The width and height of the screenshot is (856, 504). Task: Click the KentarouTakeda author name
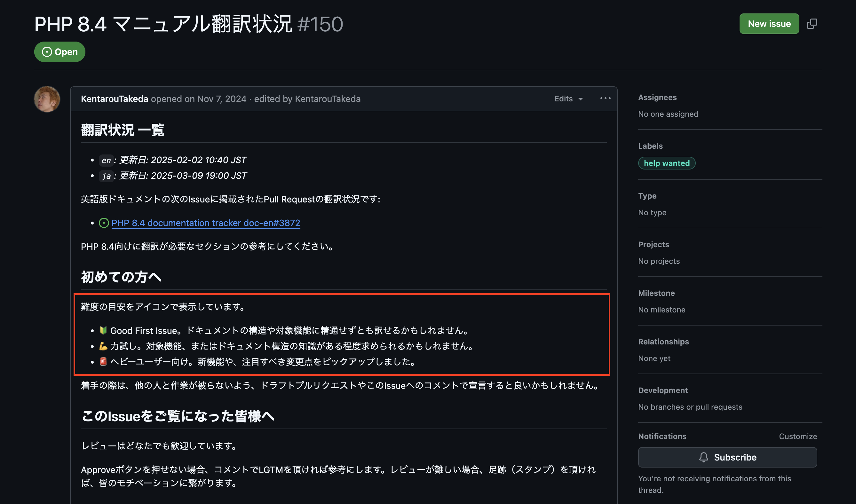[x=115, y=99]
